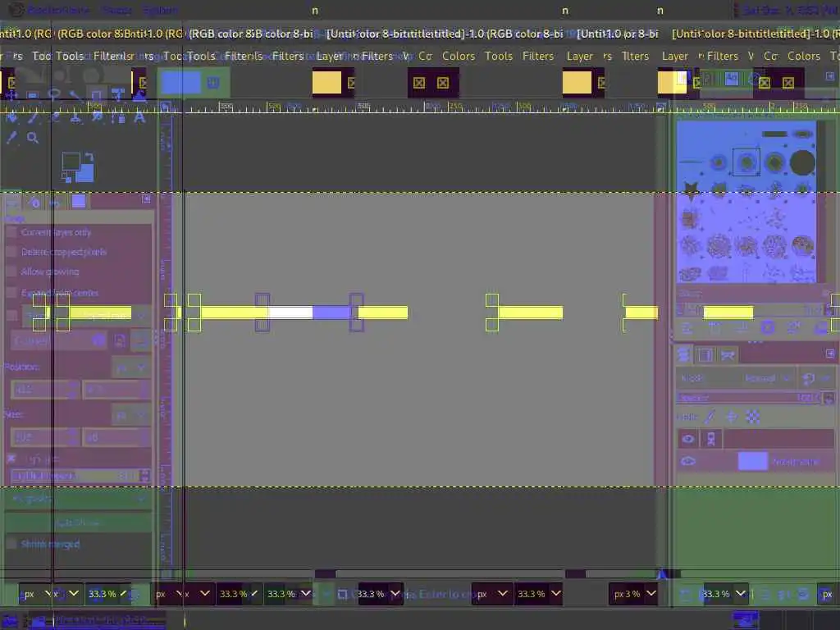Switch to the Channels tab

[705, 354]
